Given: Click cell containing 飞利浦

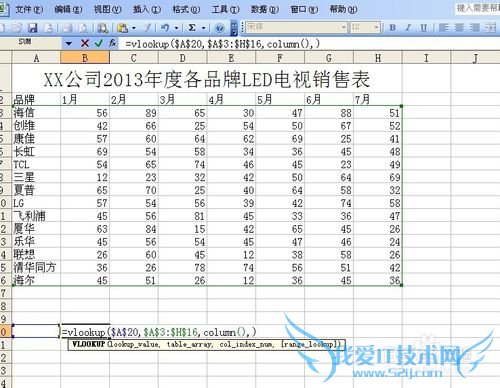Looking at the screenshot, I should click(36, 216).
